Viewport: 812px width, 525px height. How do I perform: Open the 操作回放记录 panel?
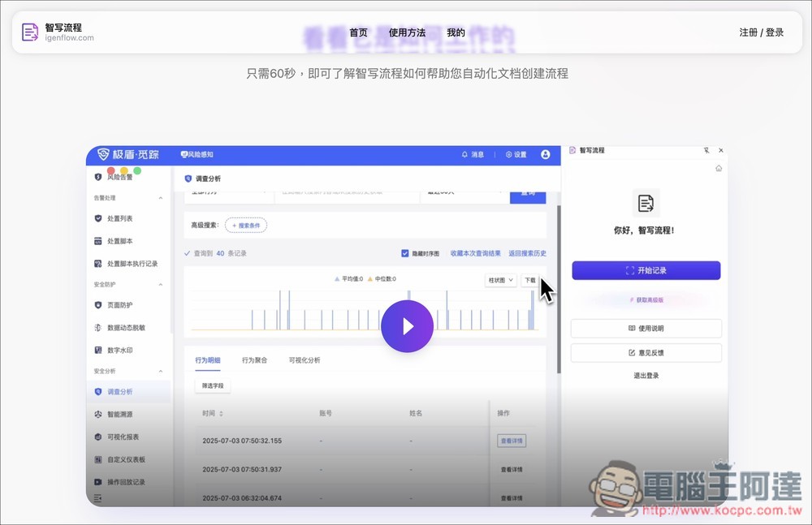[x=132, y=482]
